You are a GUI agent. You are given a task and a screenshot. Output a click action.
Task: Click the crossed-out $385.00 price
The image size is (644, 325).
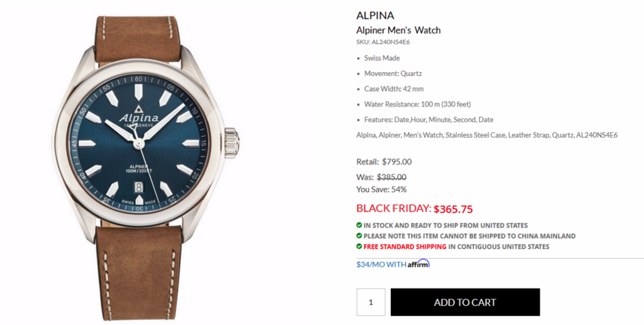391,177
